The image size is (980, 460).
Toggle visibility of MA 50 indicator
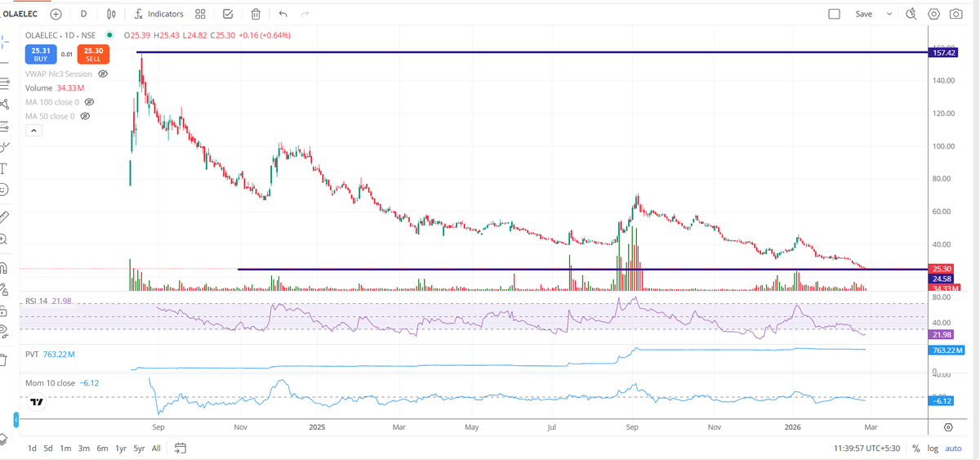pyautogui.click(x=85, y=116)
